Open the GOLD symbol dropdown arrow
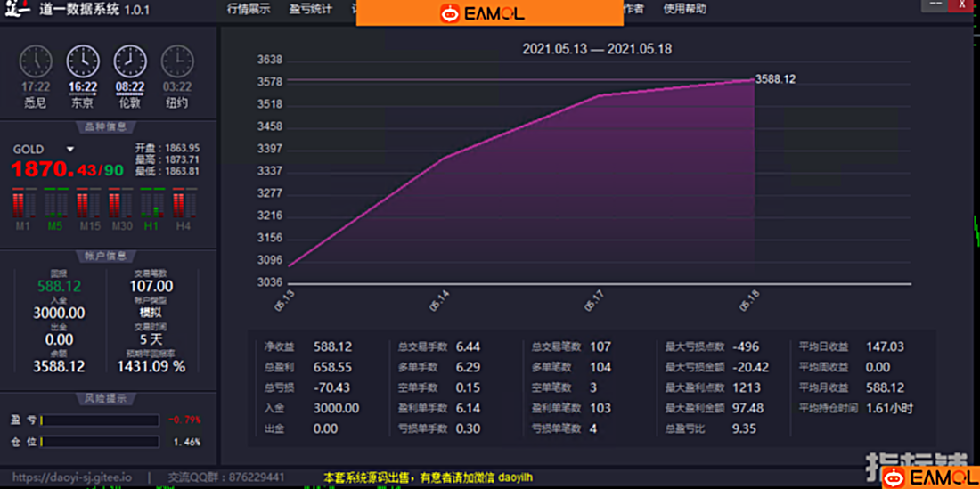 click(70, 149)
